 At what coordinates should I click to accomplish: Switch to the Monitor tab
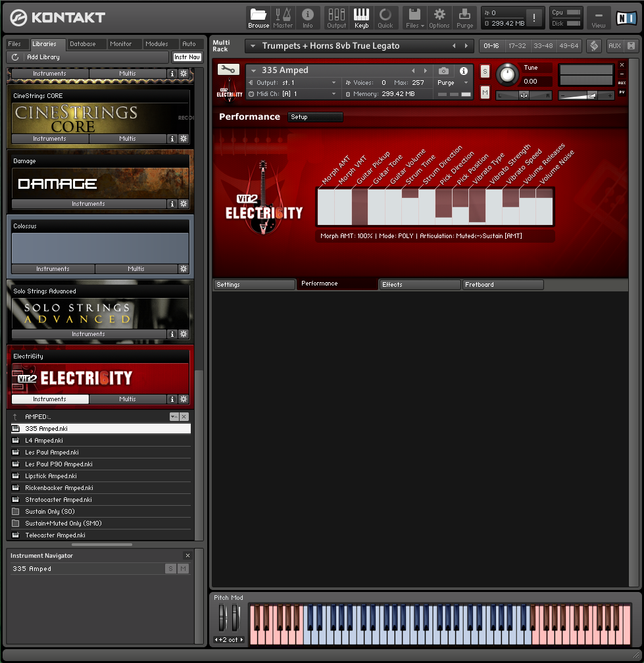[x=120, y=44]
